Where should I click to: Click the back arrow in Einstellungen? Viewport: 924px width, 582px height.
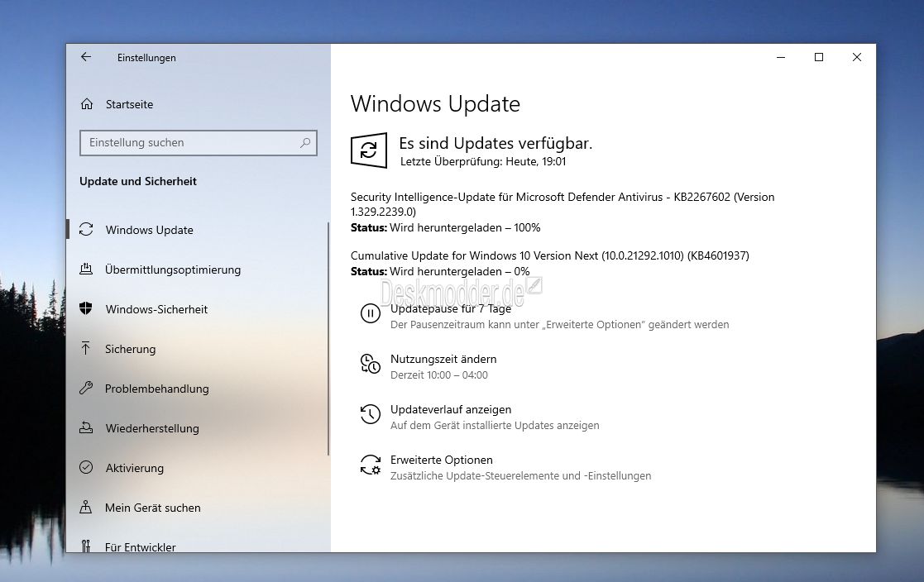(86, 57)
